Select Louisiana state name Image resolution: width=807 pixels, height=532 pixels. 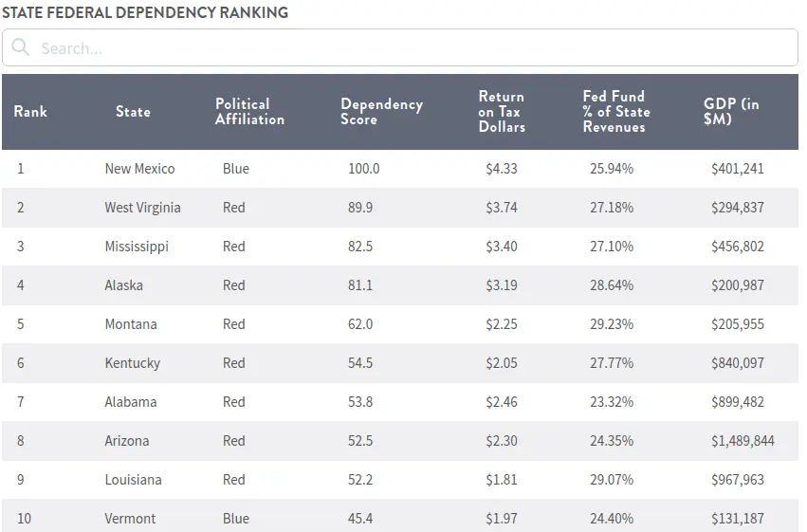133,480
